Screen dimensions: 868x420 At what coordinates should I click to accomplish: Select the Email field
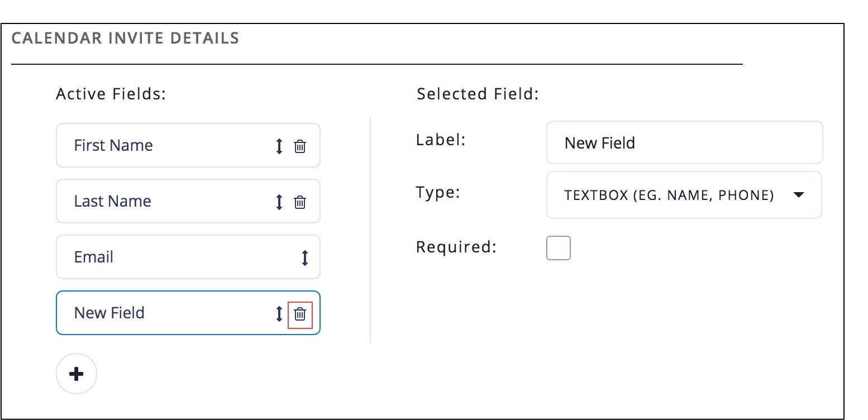(94, 257)
